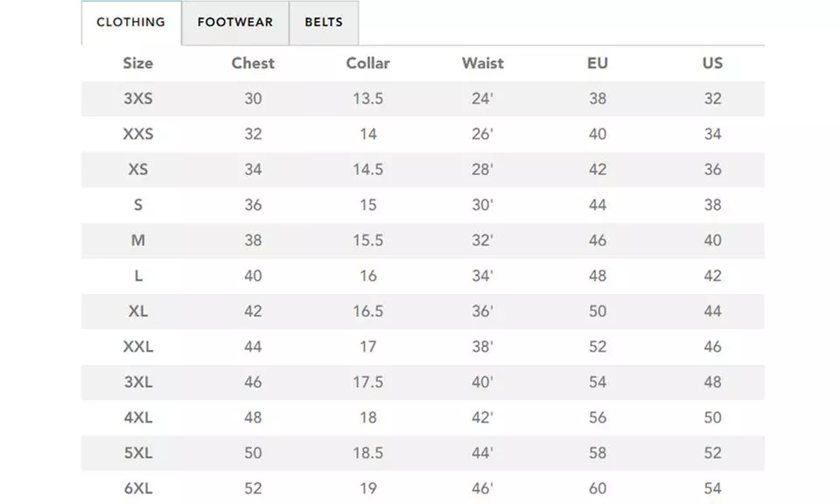
Task: Select the 3XS size row label
Action: point(138,99)
